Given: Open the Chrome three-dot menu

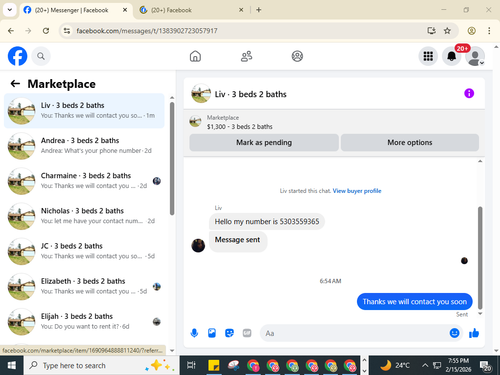Looking at the screenshot, I should tap(489, 31).
